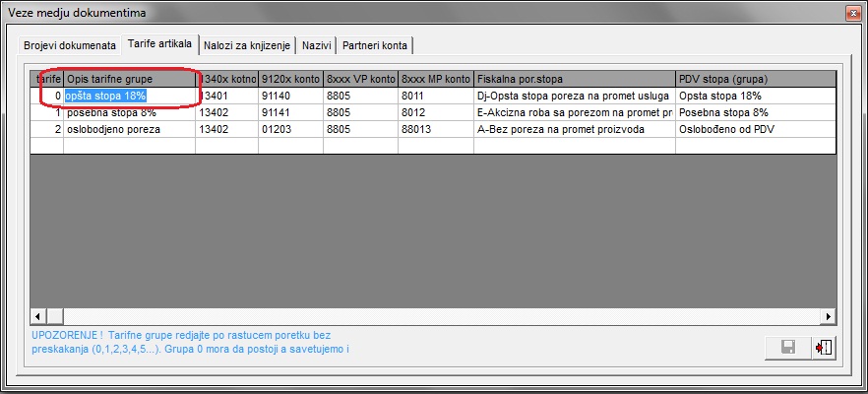Select the posebna stopa 8% cell
This screenshot has width=868, height=394.
pos(129,112)
